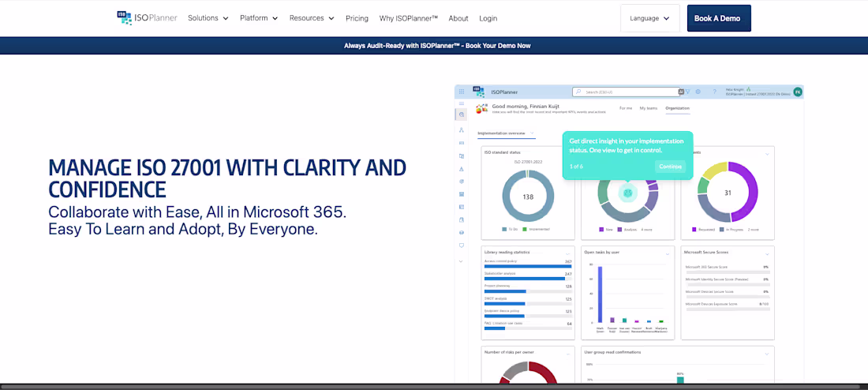Click the Microsoft Devices Exposure Score row
This screenshot has width=868, height=390.
click(x=728, y=306)
